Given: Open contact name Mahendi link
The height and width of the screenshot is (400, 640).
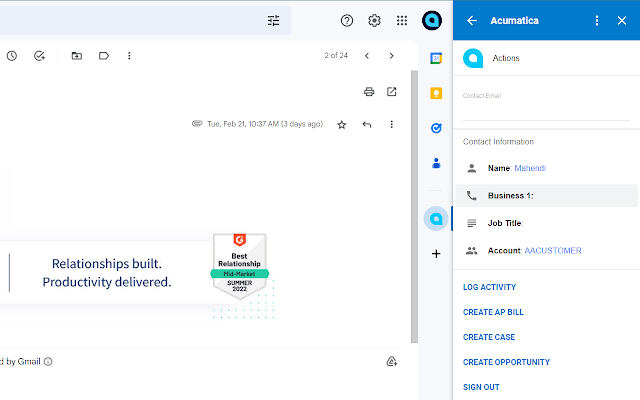Looking at the screenshot, I should click(x=530, y=168).
